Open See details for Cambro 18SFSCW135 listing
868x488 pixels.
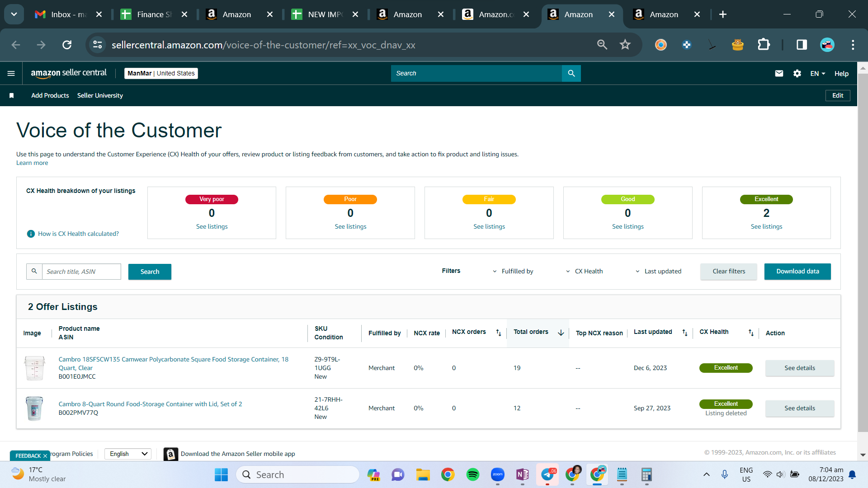tap(800, 368)
